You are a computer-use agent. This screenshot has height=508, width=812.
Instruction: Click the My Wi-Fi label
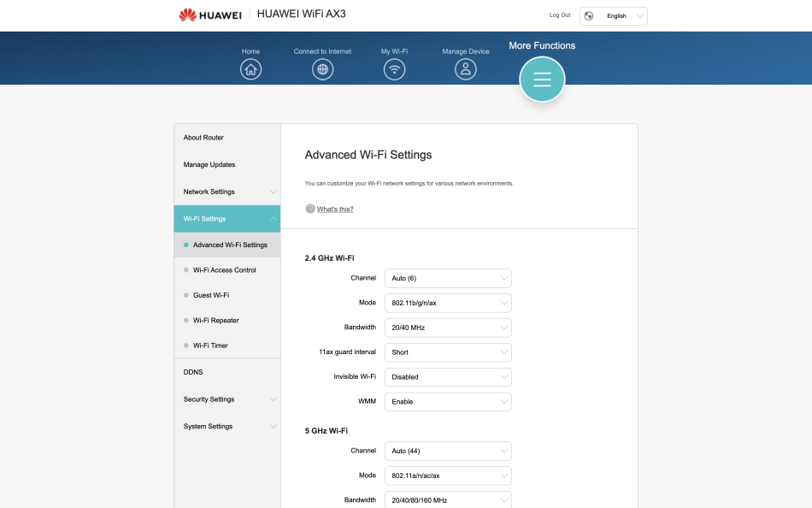point(394,51)
